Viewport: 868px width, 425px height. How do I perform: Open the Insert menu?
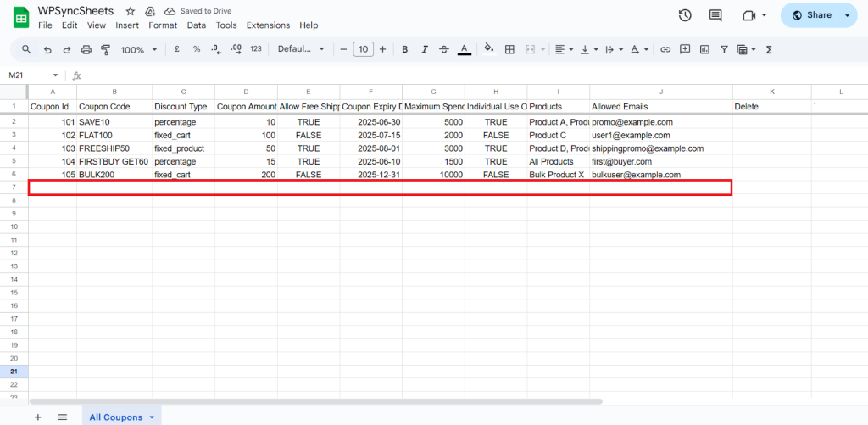(x=127, y=25)
